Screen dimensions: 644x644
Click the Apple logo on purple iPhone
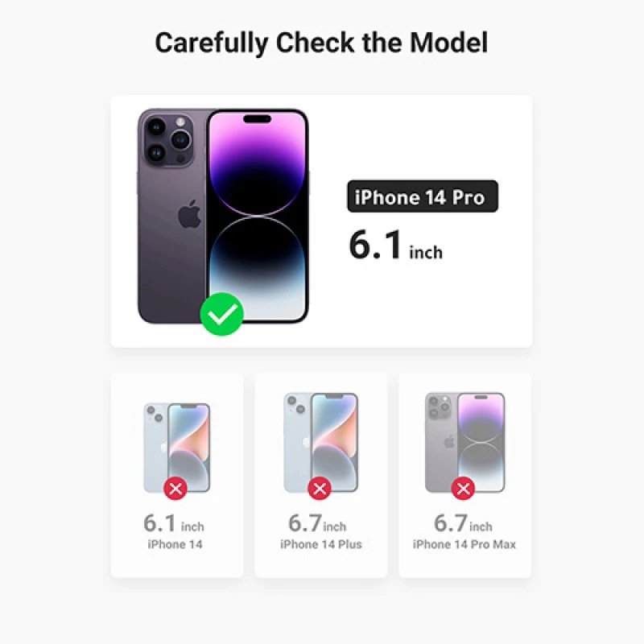[189, 215]
